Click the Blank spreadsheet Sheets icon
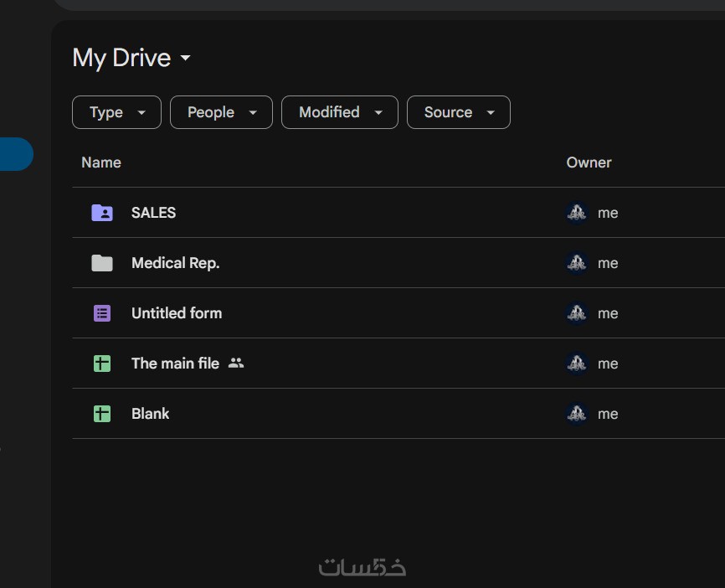Image resolution: width=725 pixels, height=588 pixels. pyautogui.click(x=102, y=414)
